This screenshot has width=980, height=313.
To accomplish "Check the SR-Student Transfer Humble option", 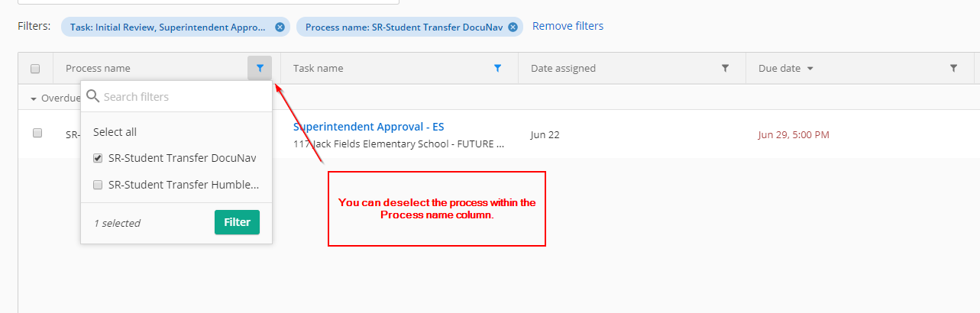I will [x=98, y=184].
